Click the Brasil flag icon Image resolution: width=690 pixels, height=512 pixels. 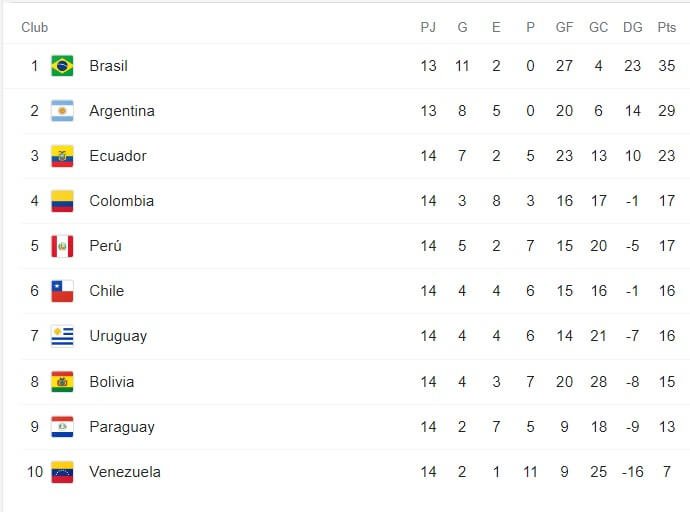[62, 66]
